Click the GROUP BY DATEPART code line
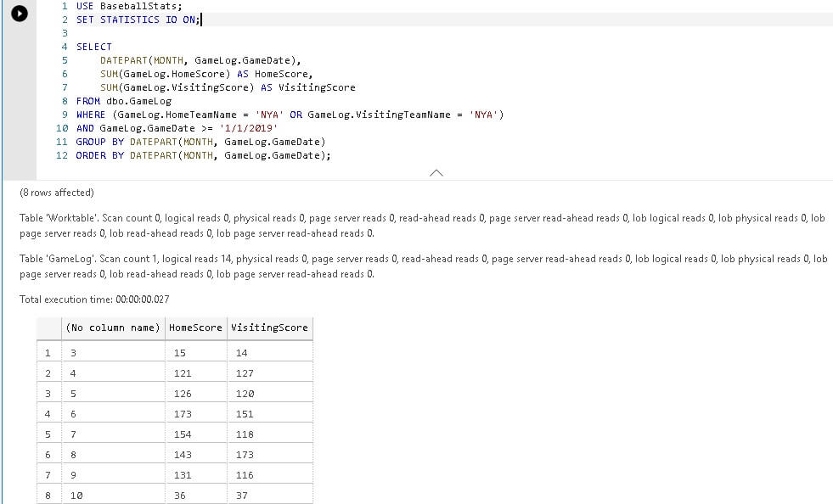The height and width of the screenshot is (504, 833). point(200,142)
